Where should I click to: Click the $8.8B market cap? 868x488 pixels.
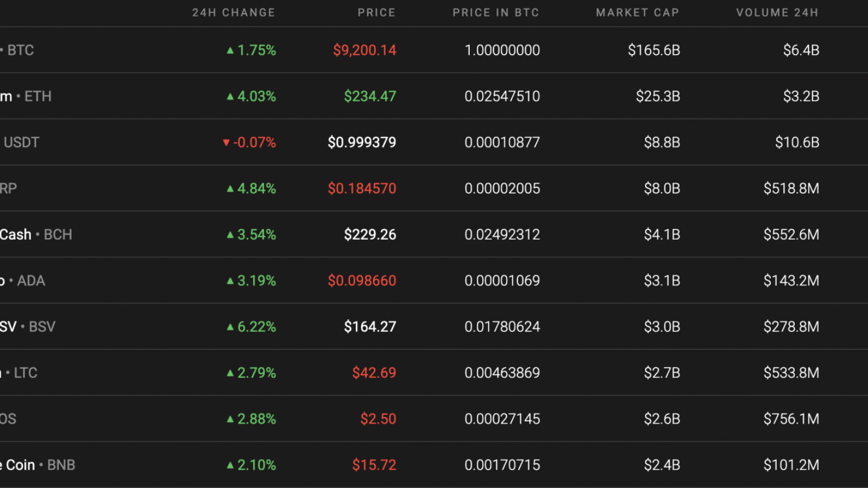tap(662, 142)
